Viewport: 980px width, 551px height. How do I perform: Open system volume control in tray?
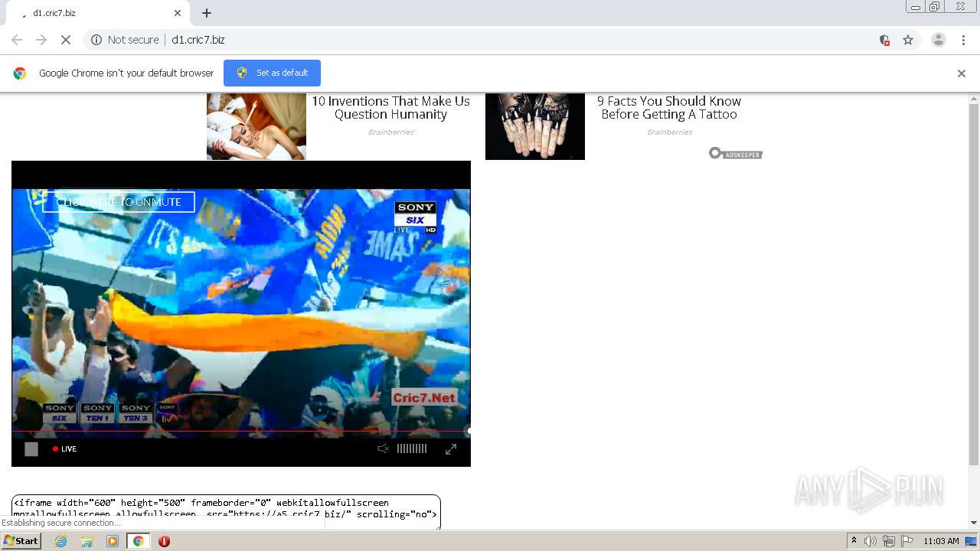(x=871, y=541)
